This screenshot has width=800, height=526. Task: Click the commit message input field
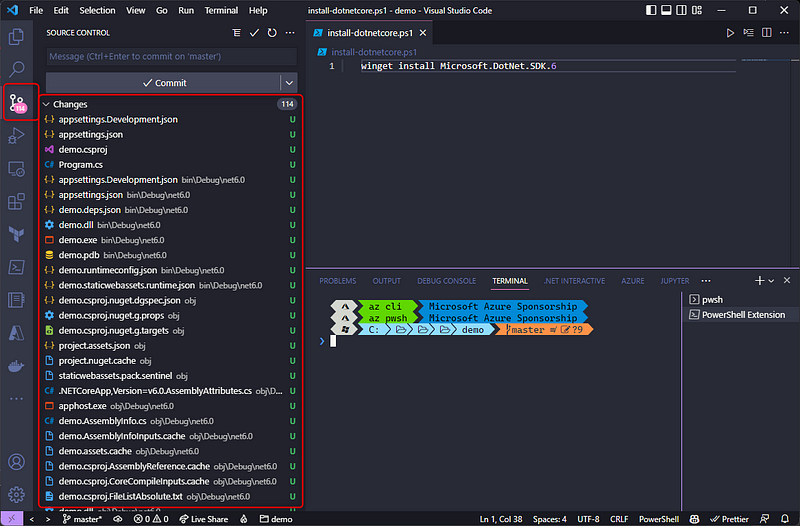[170, 56]
